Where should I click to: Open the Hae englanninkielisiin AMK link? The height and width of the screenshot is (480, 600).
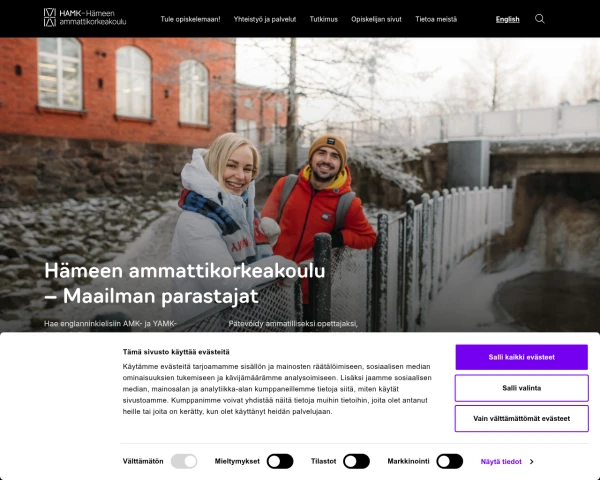click(x=110, y=324)
